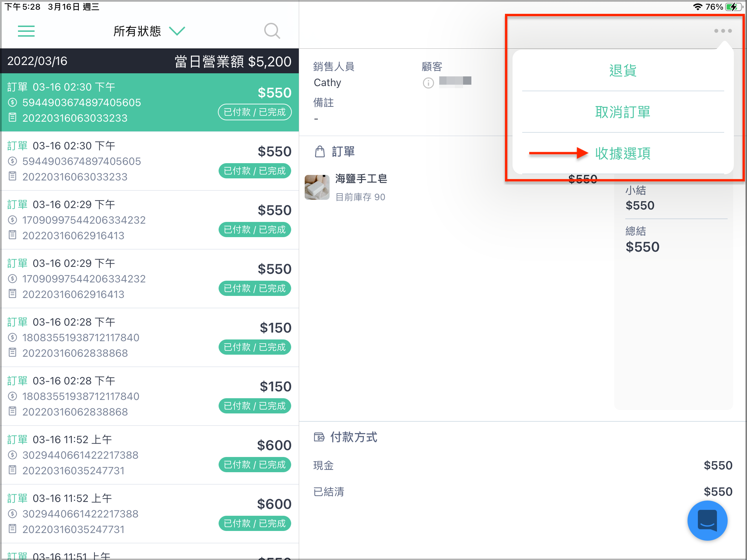The width and height of the screenshot is (747, 560).
Task: Open the order search magnifier
Action: tap(272, 31)
